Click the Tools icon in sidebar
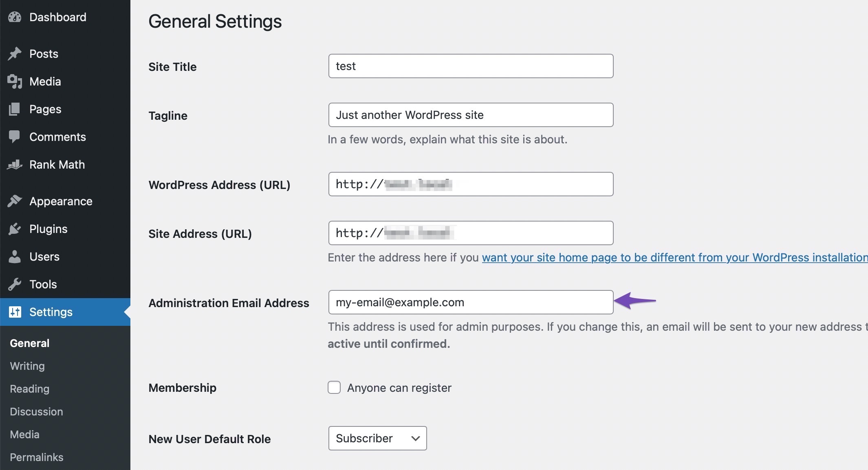Viewport: 868px width, 470px height. point(15,283)
